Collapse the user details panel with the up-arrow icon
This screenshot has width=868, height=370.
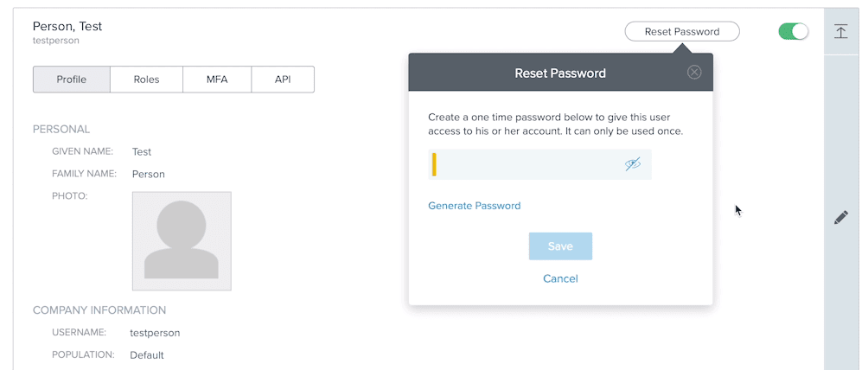coord(840,32)
